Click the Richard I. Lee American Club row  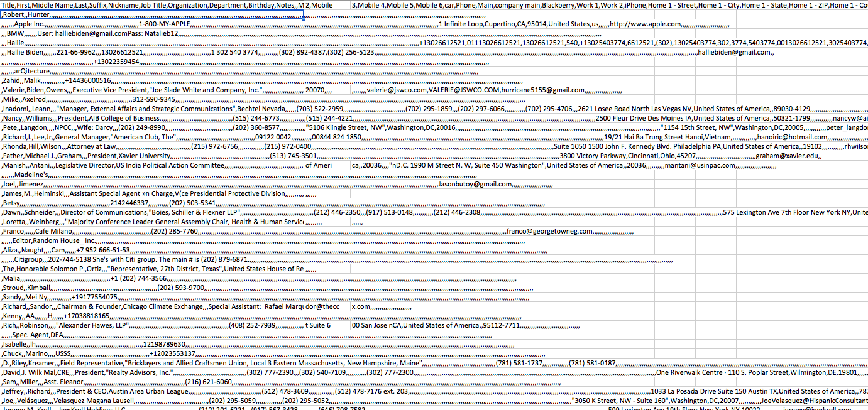click(434, 137)
